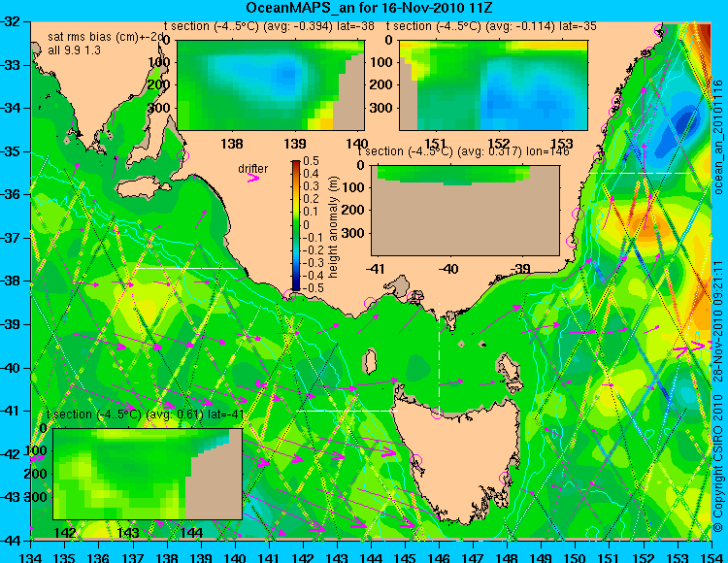The image size is (728, 563).
Task: Click the height anomaly color bar
Action: [x=296, y=226]
